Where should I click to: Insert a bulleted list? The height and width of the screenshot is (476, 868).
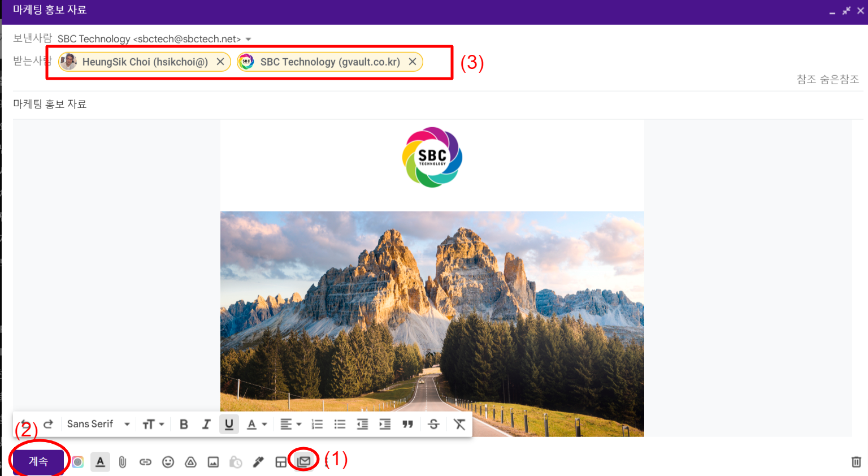(x=340, y=424)
